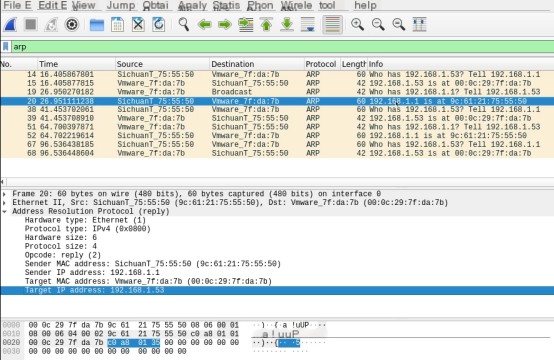Restart the current capture
The image size is (554, 360).
tap(51, 25)
